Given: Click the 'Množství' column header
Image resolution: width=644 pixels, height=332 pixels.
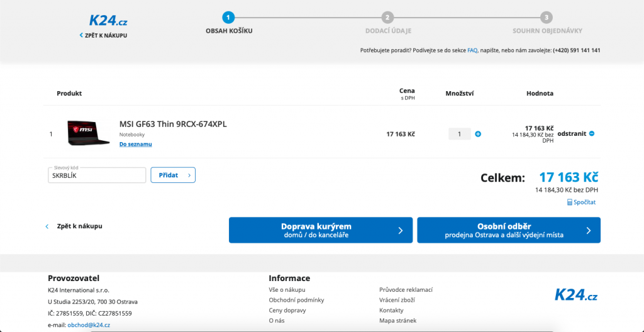Looking at the screenshot, I should [460, 94].
